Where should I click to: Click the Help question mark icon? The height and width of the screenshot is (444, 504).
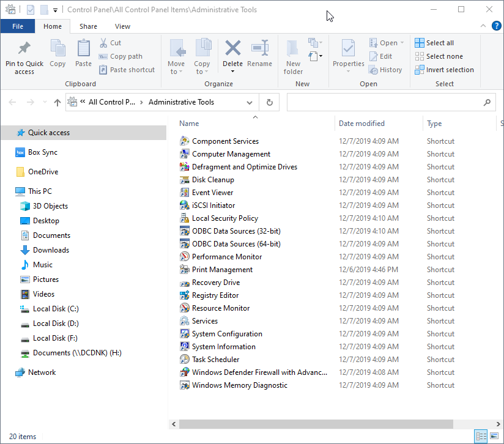click(496, 26)
